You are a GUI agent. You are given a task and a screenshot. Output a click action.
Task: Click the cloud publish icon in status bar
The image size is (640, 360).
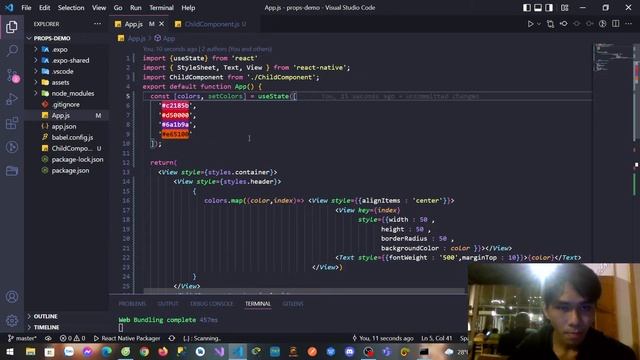tap(48, 338)
